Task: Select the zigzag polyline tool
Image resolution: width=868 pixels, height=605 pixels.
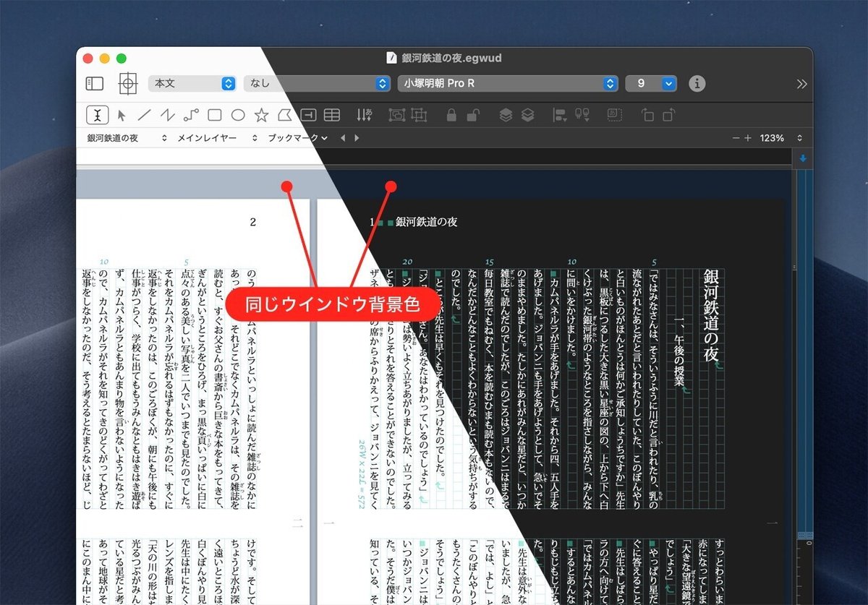Action: coord(168,115)
